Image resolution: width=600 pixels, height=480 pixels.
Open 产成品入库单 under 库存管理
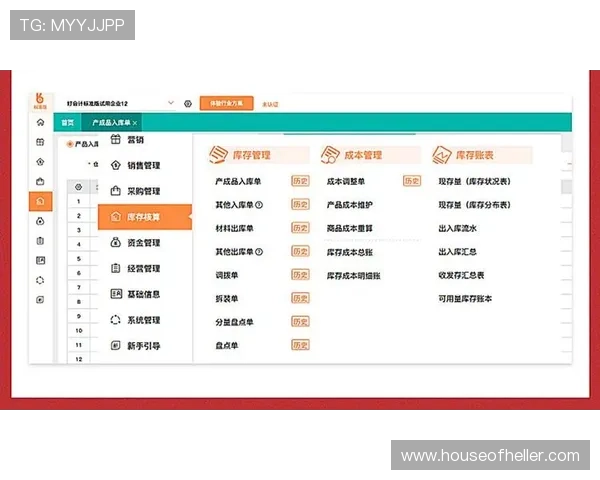tap(238, 181)
